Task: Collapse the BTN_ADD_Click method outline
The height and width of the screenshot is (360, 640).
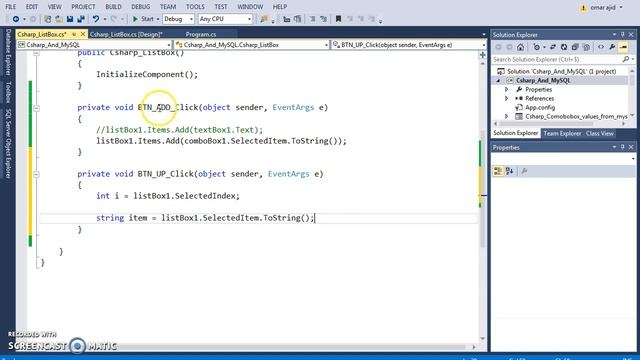Action: (36, 108)
